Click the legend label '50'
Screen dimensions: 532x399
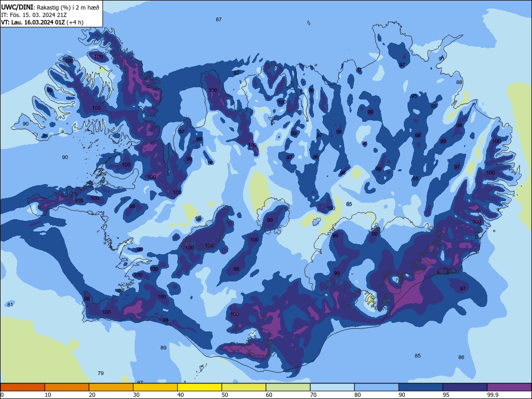[x=225, y=395]
